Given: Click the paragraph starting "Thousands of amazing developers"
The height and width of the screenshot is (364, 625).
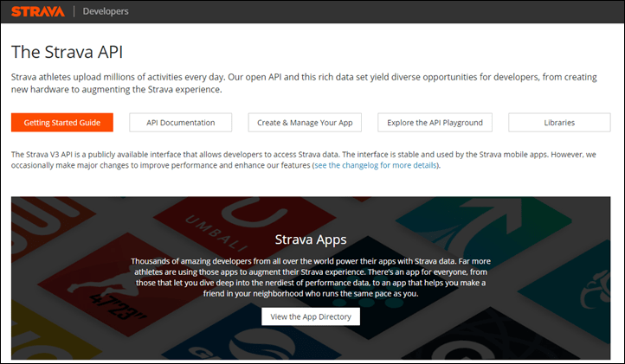Looking at the screenshot, I should point(311,278).
